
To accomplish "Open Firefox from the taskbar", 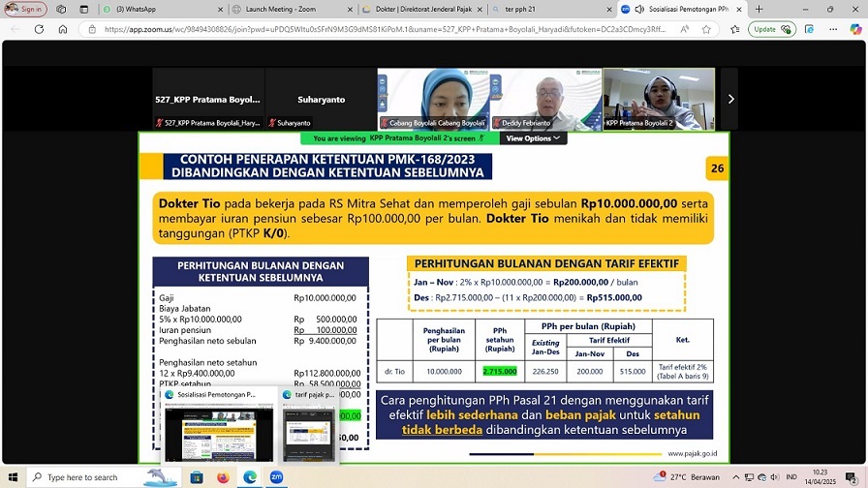I will tap(223, 477).
